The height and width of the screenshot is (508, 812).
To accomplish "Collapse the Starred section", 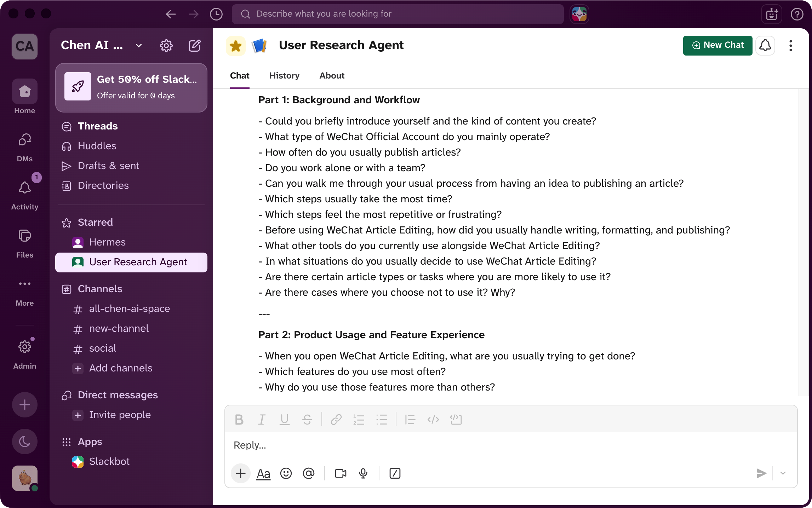I will point(95,223).
